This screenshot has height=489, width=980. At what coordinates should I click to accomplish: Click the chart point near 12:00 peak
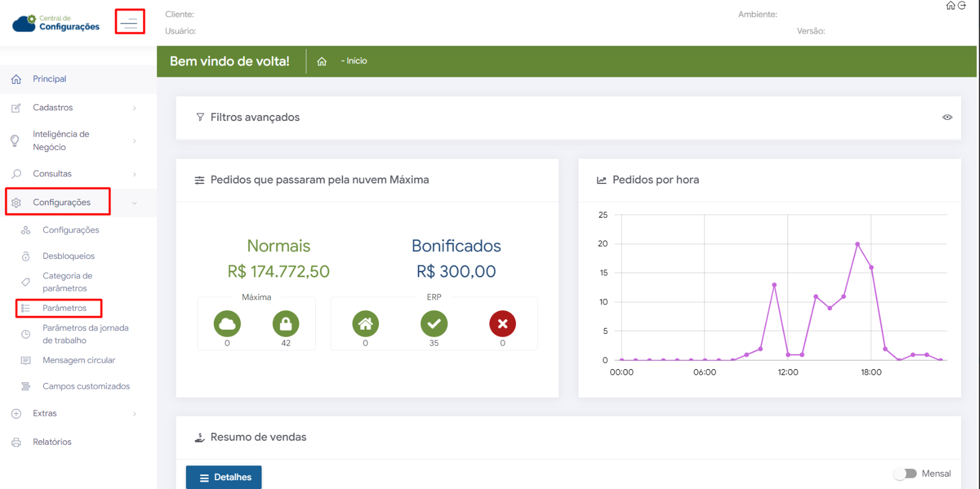[774, 285]
